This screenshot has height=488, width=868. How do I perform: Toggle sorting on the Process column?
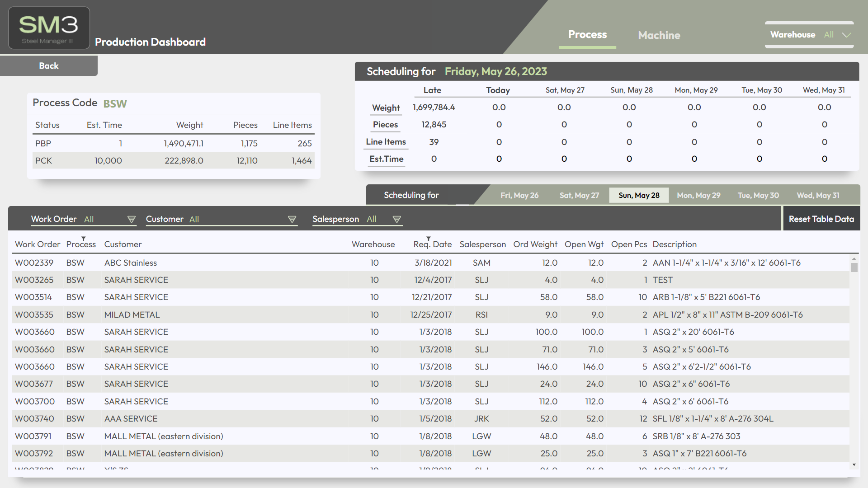(83, 239)
